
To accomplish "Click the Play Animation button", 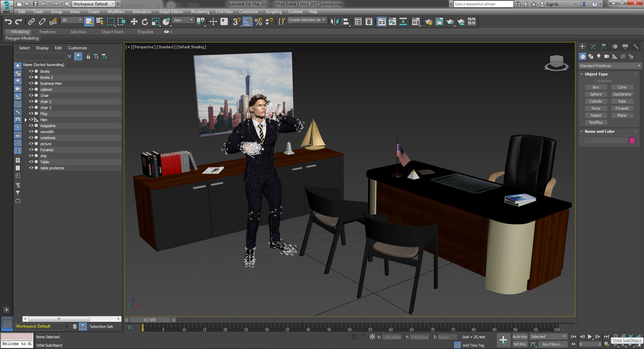I will tap(590, 337).
